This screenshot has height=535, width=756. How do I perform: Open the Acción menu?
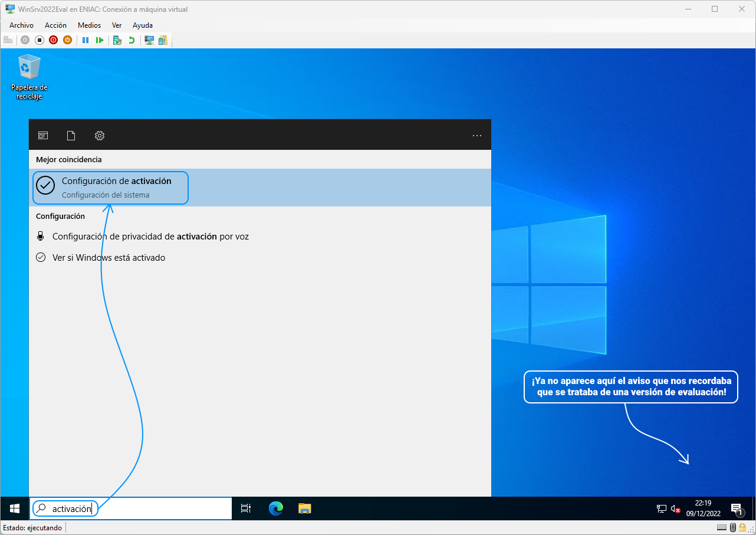tap(55, 25)
